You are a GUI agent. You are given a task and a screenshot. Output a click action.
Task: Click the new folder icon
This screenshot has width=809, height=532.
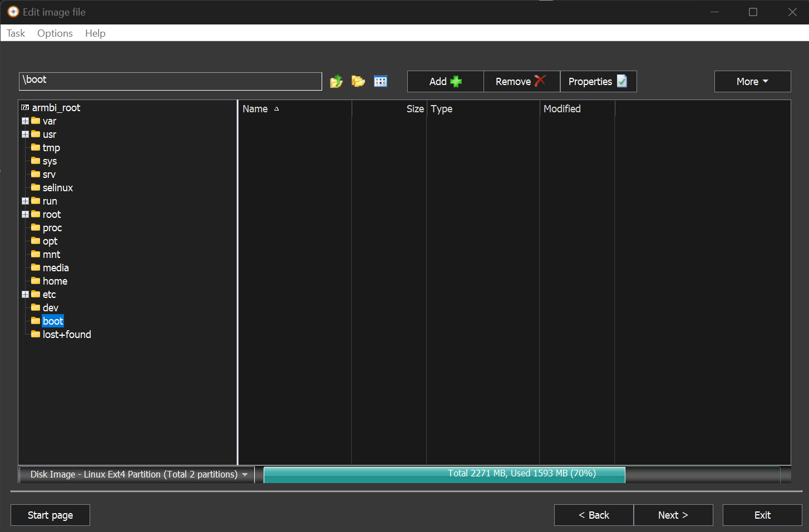[x=358, y=82]
